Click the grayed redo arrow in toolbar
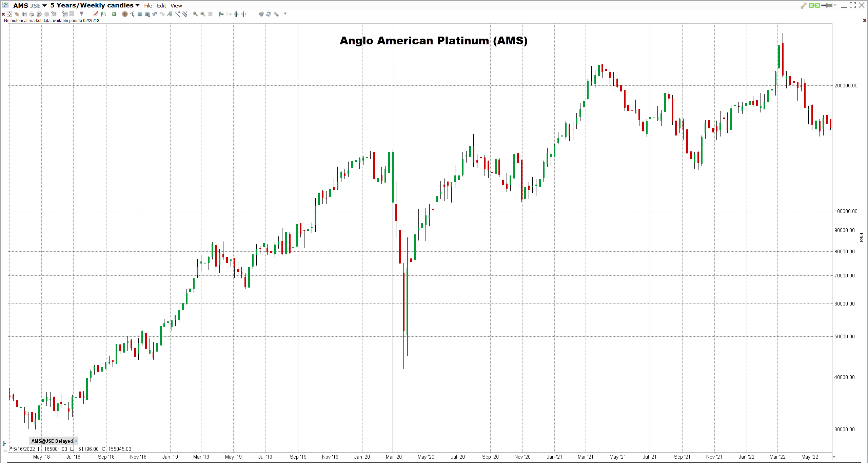The image size is (868, 463). click(x=162, y=14)
